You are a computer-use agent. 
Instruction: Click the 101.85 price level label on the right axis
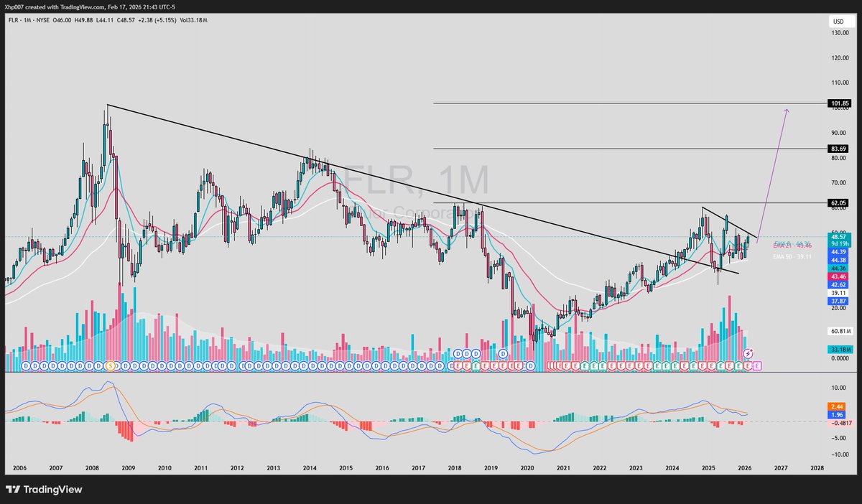[838, 104]
